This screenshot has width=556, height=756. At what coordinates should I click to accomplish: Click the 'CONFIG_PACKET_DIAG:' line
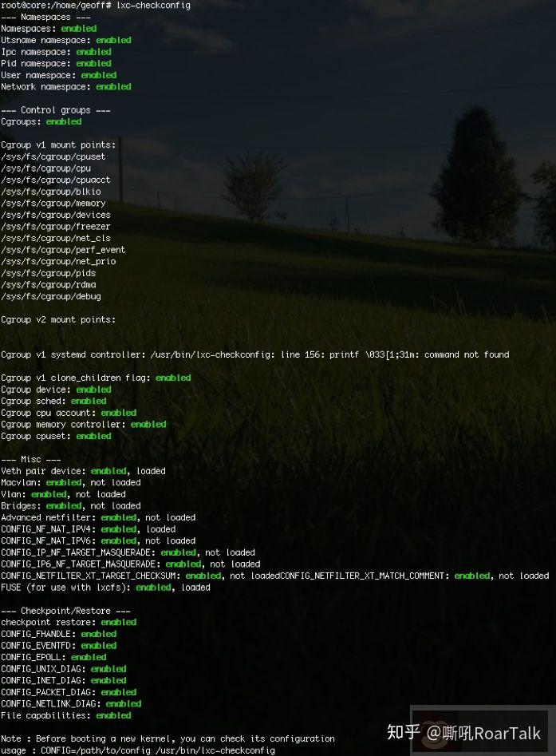(x=69, y=692)
